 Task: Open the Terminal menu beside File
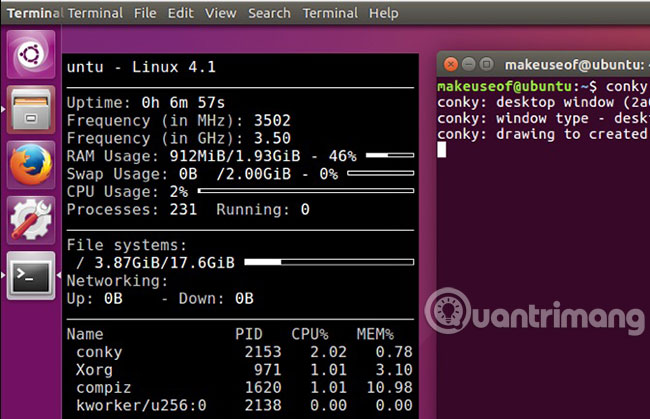coord(95,13)
